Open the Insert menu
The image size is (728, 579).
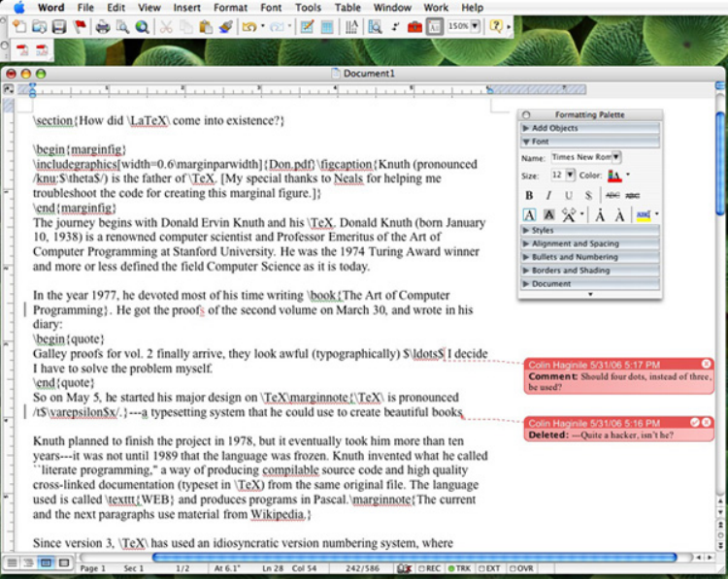tap(186, 8)
